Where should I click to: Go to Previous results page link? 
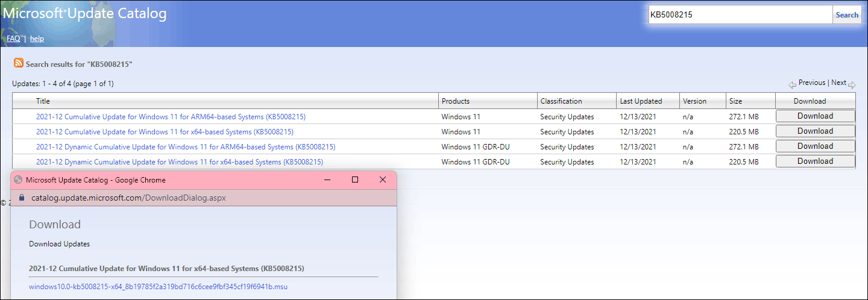pyautogui.click(x=812, y=83)
